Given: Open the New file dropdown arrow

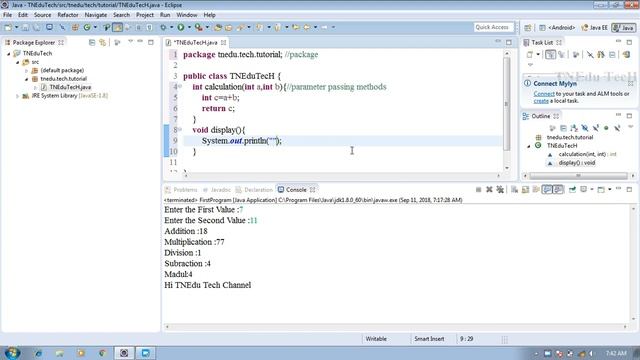Looking at the screenshot, I should [16, 27].
